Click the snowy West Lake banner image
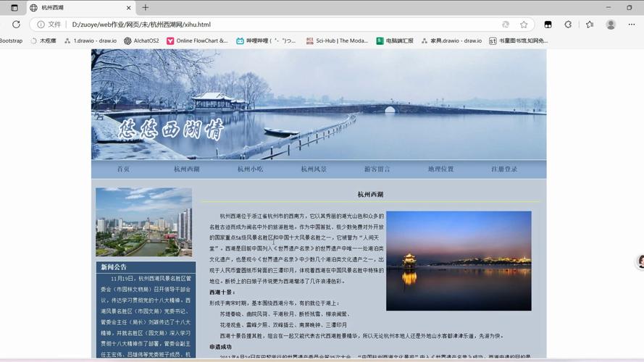This screenshot has width=644, height=362. coord(319,104)
